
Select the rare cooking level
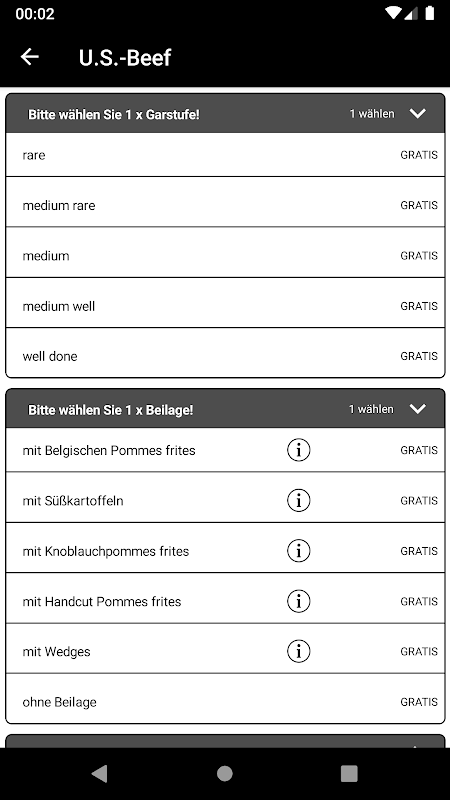point(225,155)
